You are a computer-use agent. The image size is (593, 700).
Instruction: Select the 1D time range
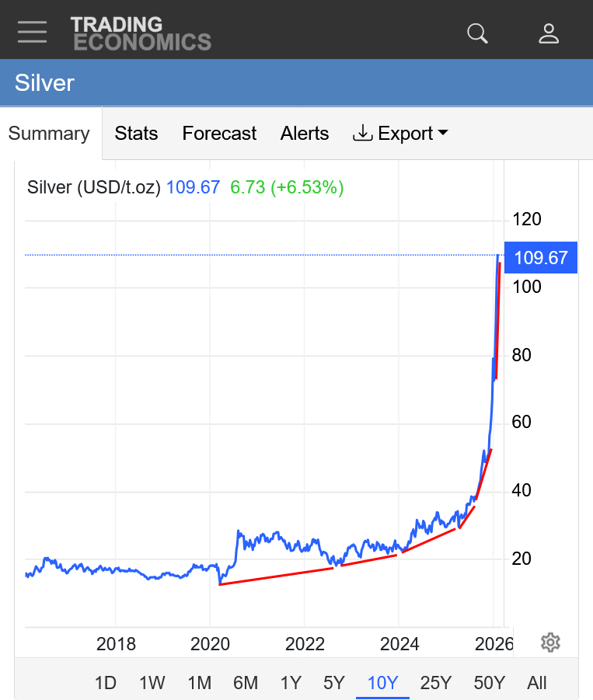point(105,683)
